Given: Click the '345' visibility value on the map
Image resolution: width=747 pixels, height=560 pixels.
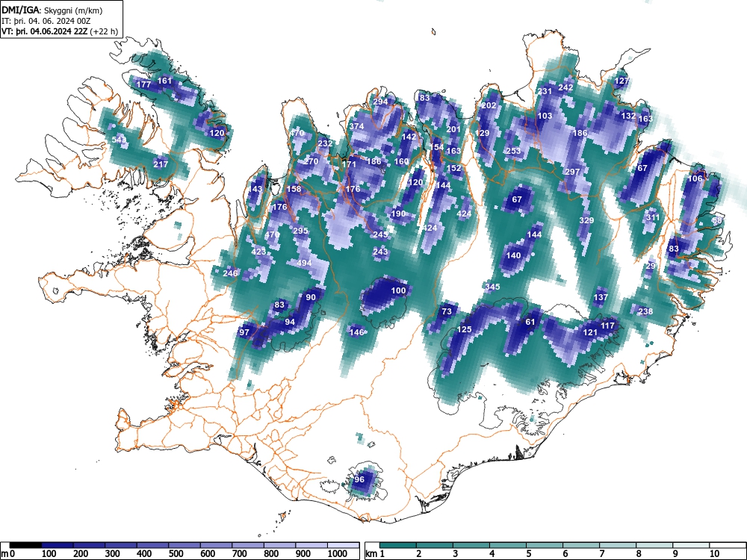Looking at the screenshot, I should [492, 287].
